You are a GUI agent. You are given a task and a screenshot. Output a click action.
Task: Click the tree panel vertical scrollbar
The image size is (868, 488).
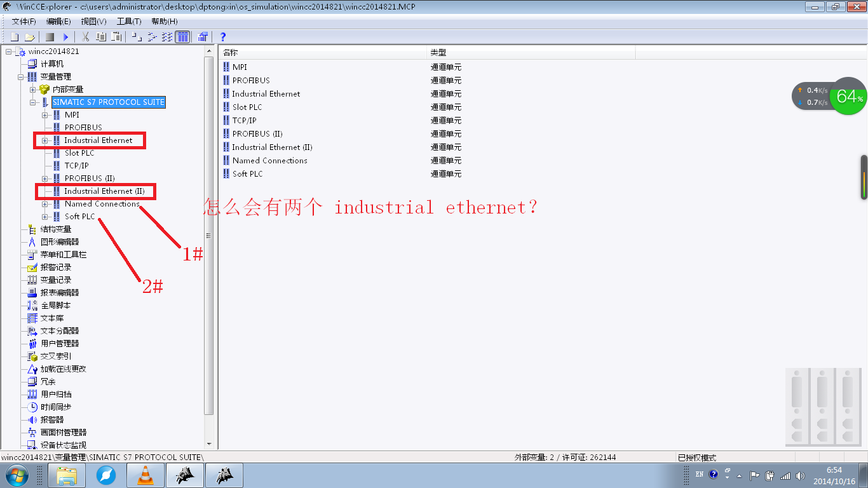coord(209,235)
